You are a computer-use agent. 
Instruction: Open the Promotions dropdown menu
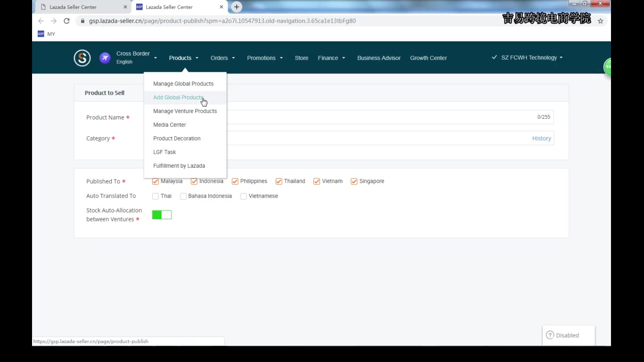(265, 58)
